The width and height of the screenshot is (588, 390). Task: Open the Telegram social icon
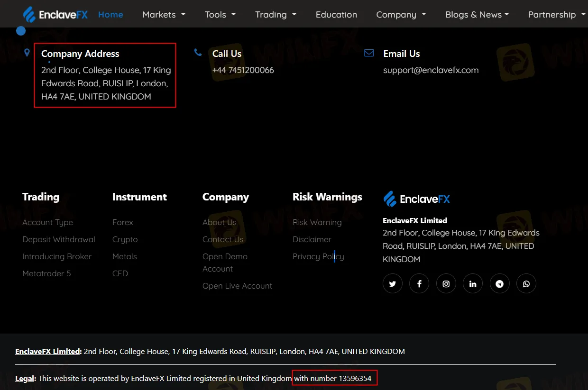click(x=500, y=284)
